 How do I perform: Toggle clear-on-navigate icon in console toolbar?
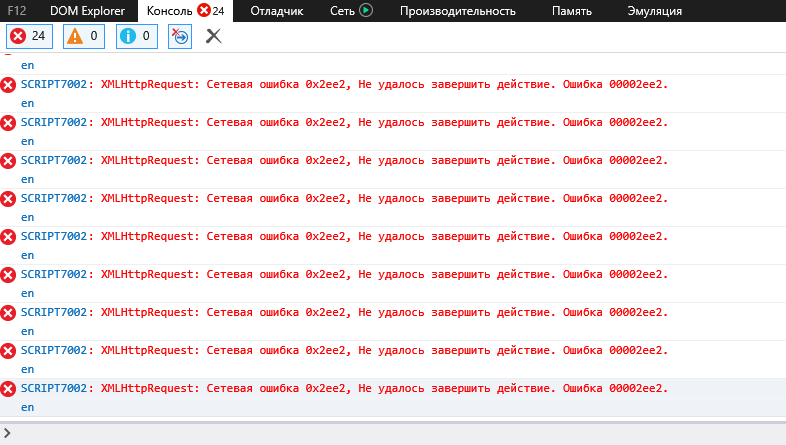pyautogui.click(x=180, y=37)
